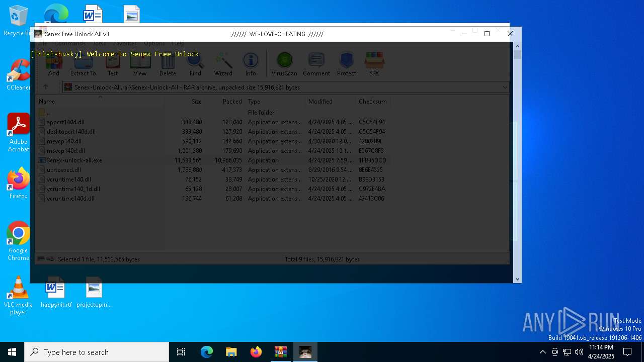Maximize the Senex Free Unlock window
The height and width of the screenshot is (362, 644).
click(487, 34)
